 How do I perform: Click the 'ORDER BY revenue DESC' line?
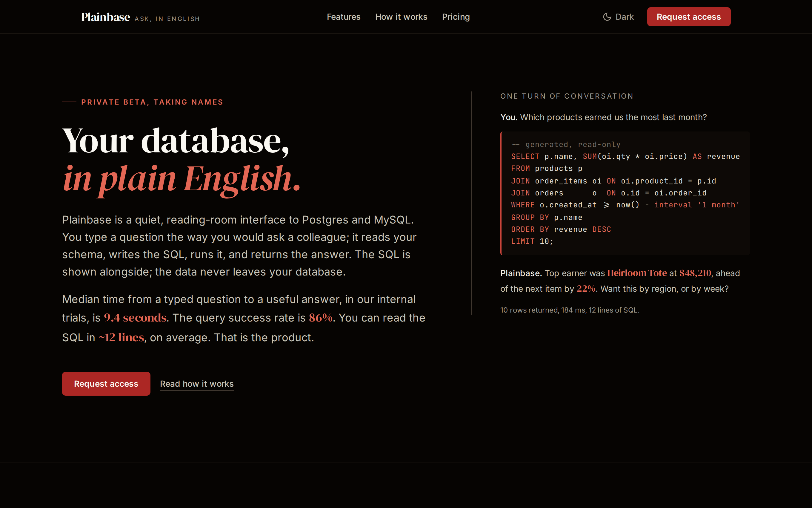point(561,229)
